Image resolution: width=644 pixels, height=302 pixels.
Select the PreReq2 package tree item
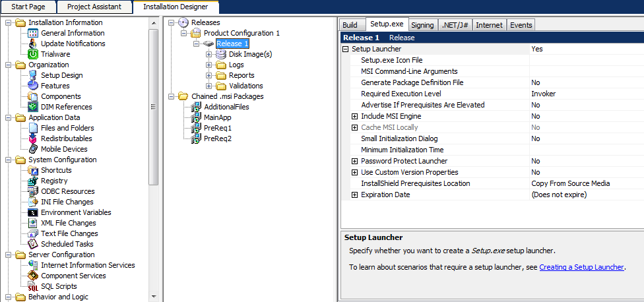coord(218,138)
